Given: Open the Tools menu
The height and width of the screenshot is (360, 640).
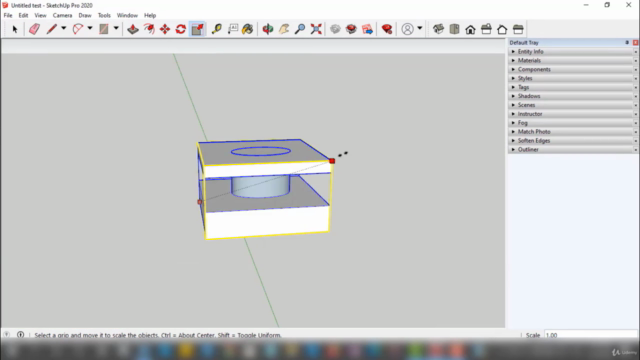Looking at the screenshot, I should 104,16.
